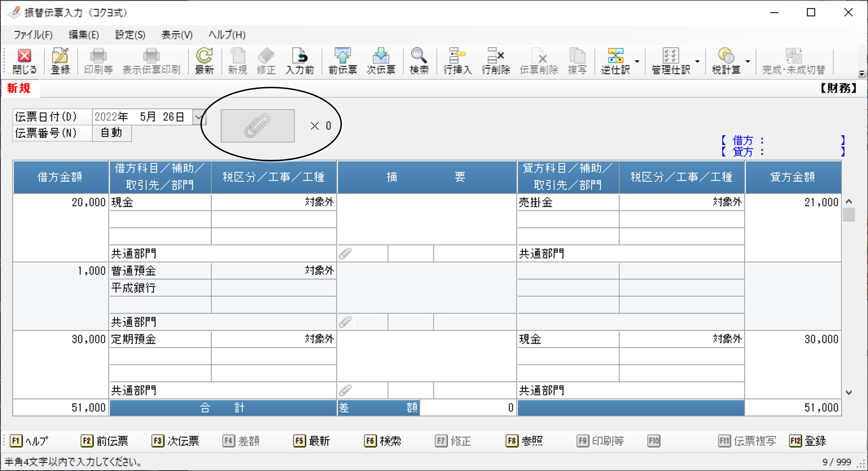Open the 設定(S) menu
This screenshot has height=471, width=868.
coord(130,35)
